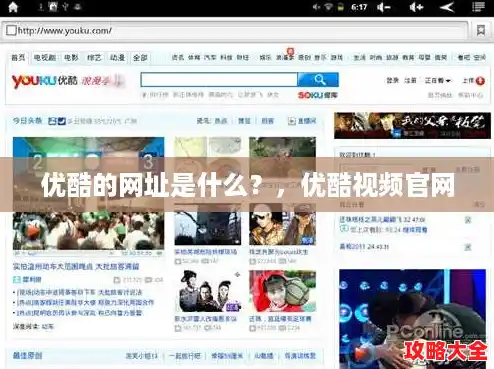The image size is (494, 369).
Task: Select the 首页 tab
Action: [18, 57]
